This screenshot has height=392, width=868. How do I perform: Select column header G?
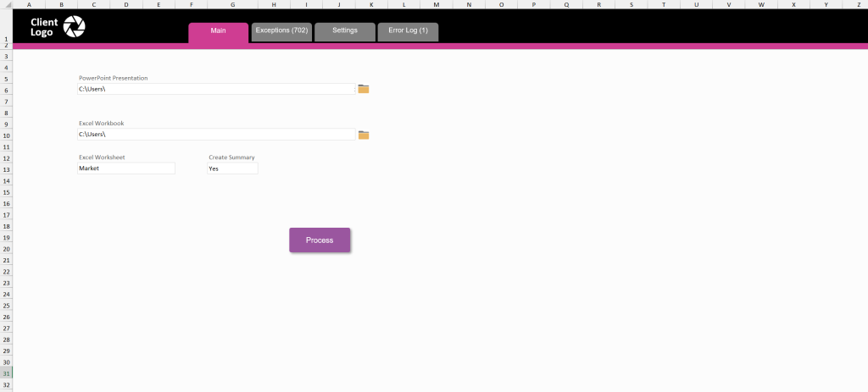232,4
